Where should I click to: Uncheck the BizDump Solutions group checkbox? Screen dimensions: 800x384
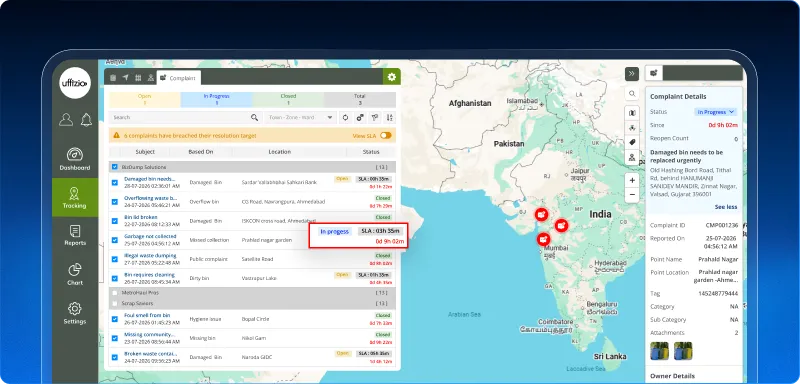(114, 167)
